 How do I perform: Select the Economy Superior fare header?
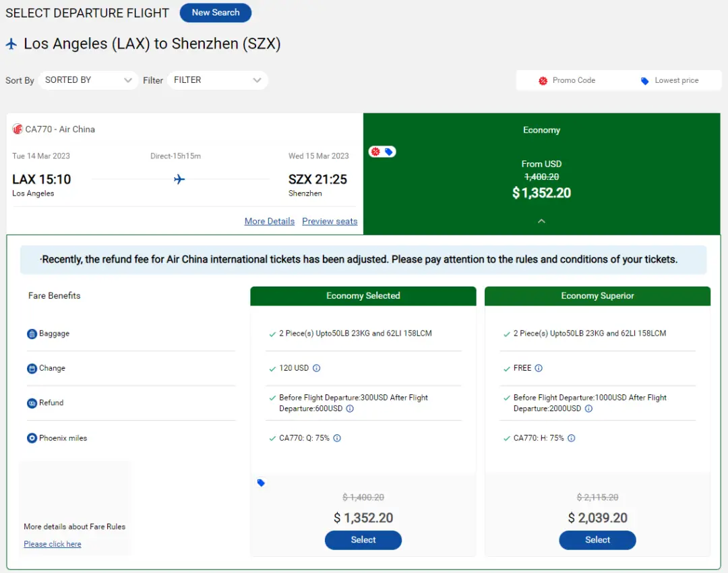click(x=597, y=296)
